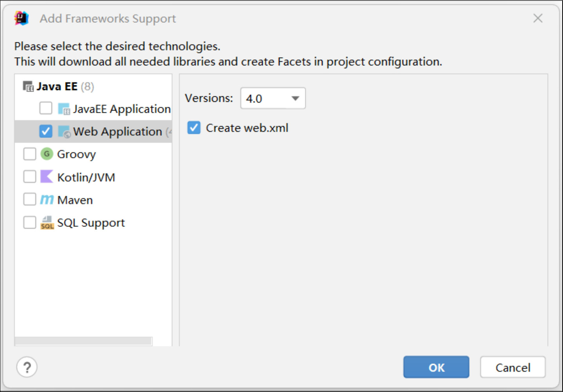The image size is (563, 392).
Task: Tick the Groovy checkbox
Action: point(30,154)
